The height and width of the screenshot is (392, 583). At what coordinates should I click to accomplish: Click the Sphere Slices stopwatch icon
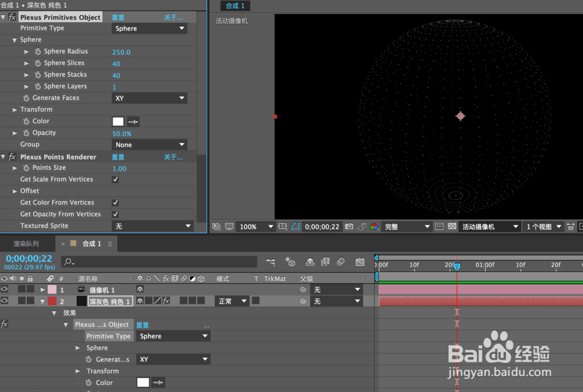tap(37, 63)
